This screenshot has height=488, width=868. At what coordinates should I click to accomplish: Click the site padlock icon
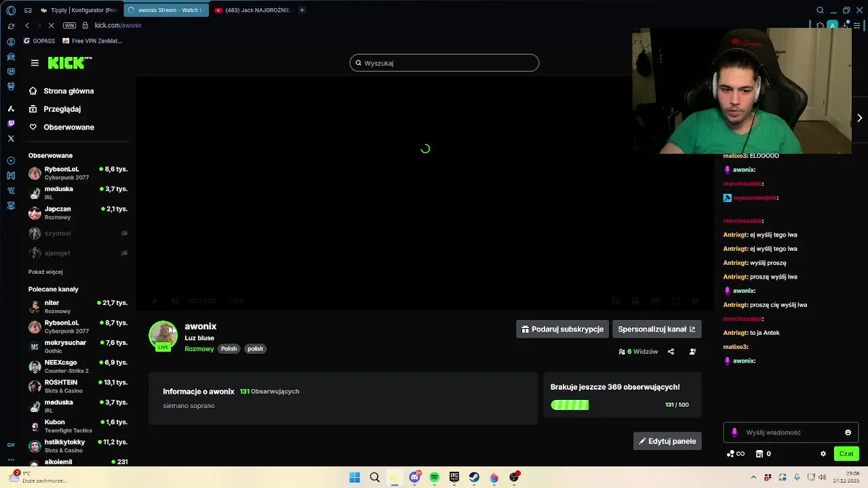(x=85, y=25)
